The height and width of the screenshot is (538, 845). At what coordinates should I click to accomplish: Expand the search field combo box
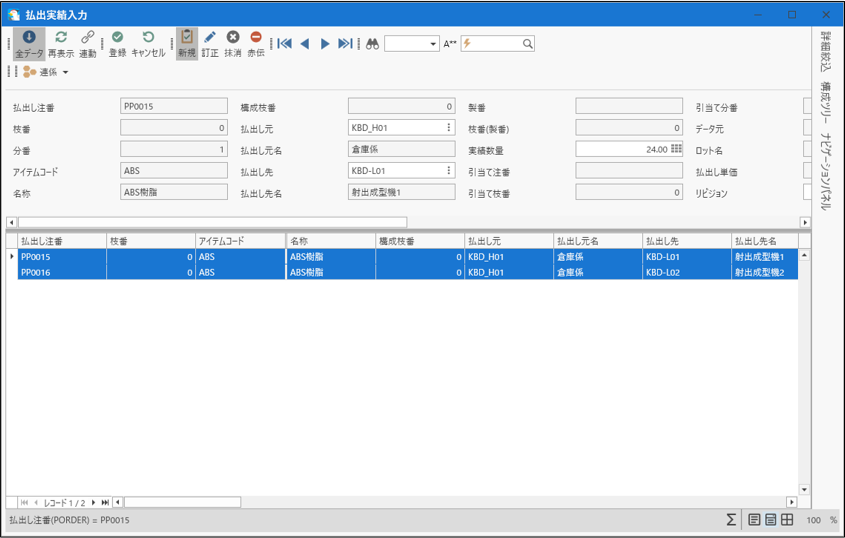click(433, 44)
